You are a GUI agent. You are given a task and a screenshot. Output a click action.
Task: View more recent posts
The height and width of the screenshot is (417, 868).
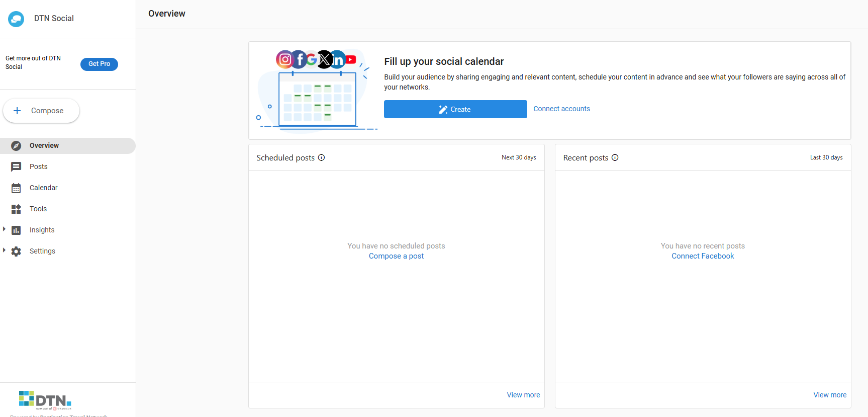point(830,395)
